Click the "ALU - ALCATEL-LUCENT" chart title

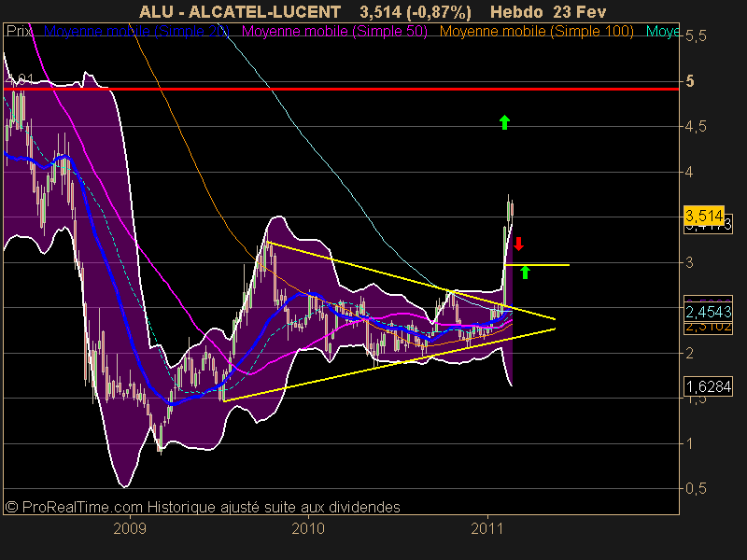(x=240, y=11)
